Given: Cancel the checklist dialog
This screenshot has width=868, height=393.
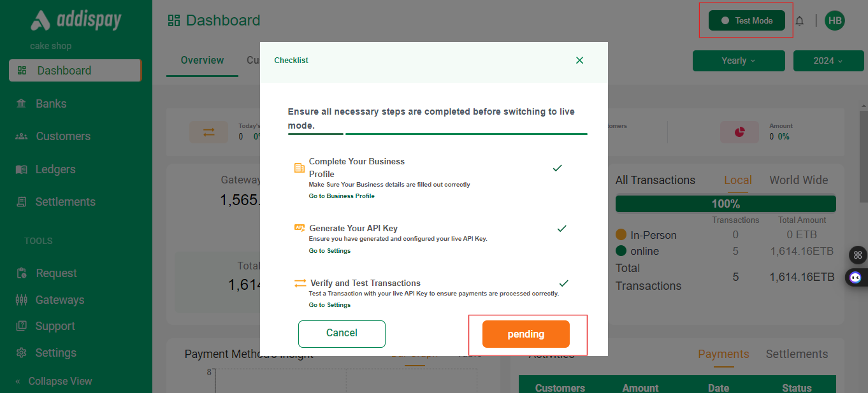Looking at the screenshot, I should [342, 333].
